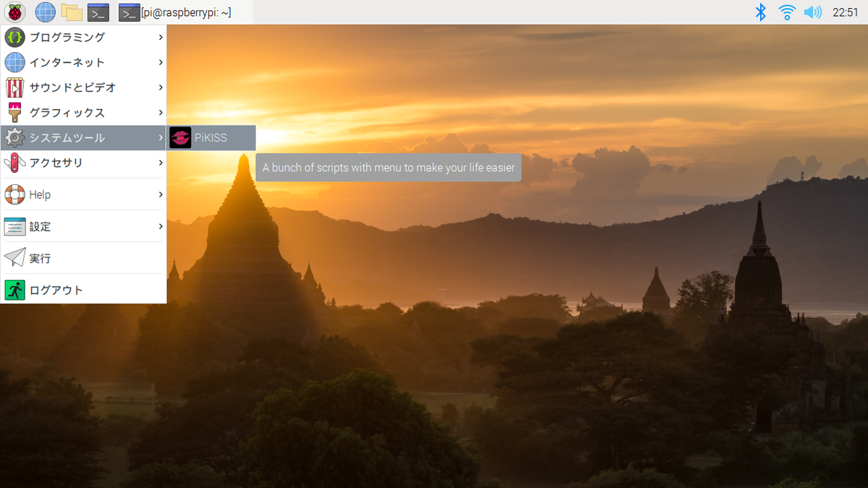Click the Help lifebuoy icon

(14, 194)
